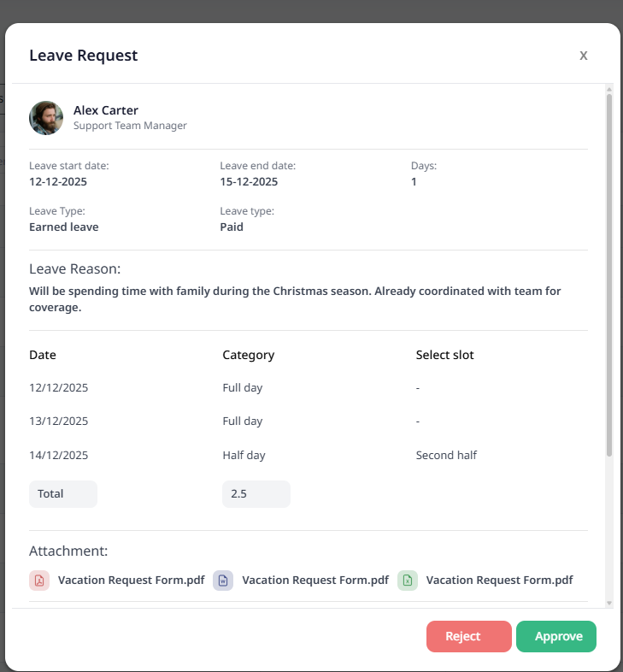Click the Select slot column header
The image size is (623, 672).
point(444,355)
